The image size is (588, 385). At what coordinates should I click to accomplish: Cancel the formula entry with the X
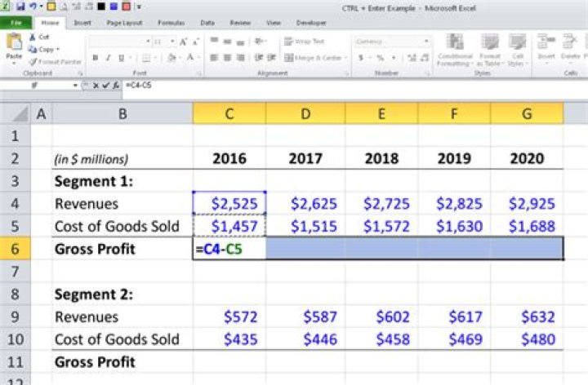(x=96, y=85)
